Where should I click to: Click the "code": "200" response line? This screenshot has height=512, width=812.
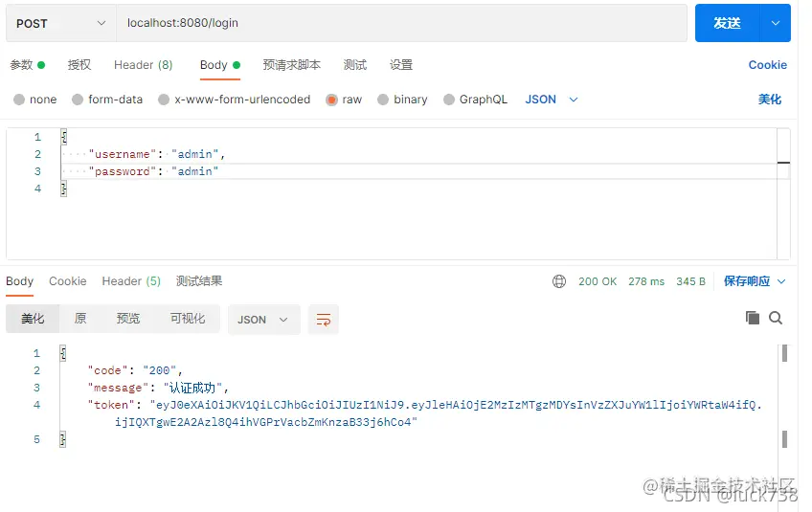(x=135, y=370)
